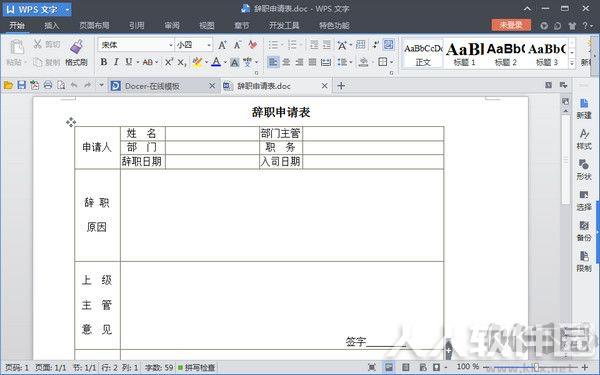Open New (新建) in right sidebar
600x375 pixels.
coord(584,109)
